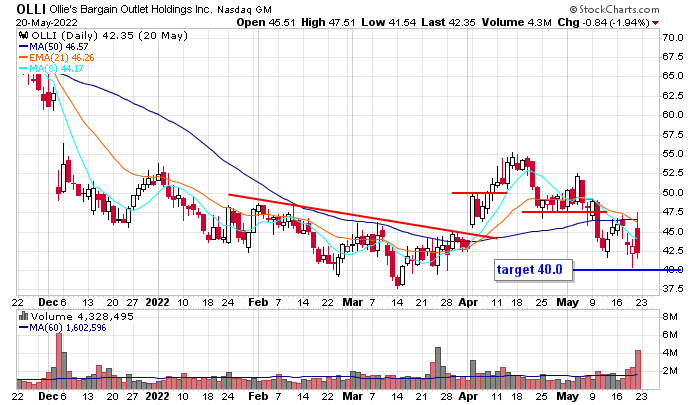Click the 37.5 price axis label
The width and height of the screenshot is (700, 405).
click(x=673, y=289)
